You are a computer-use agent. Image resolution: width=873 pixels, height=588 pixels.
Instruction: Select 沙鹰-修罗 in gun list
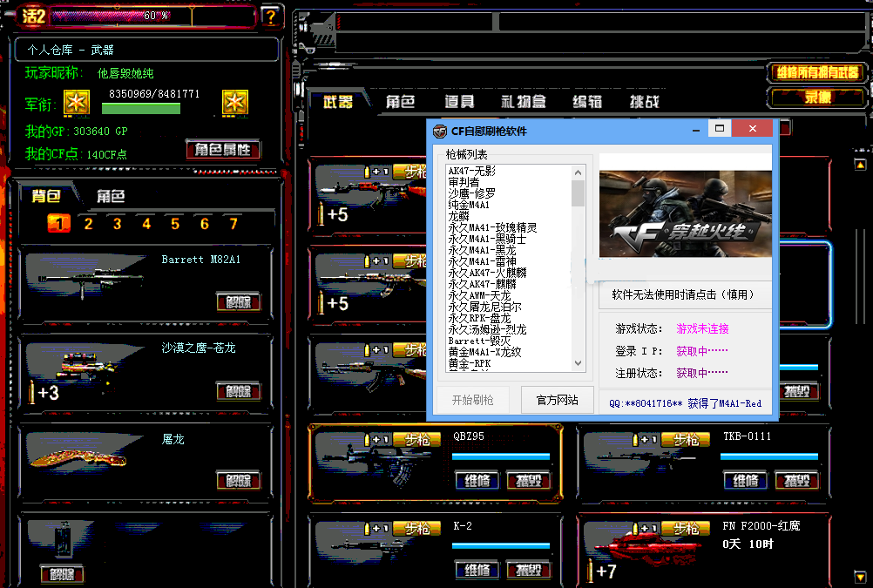pos(471,193)
